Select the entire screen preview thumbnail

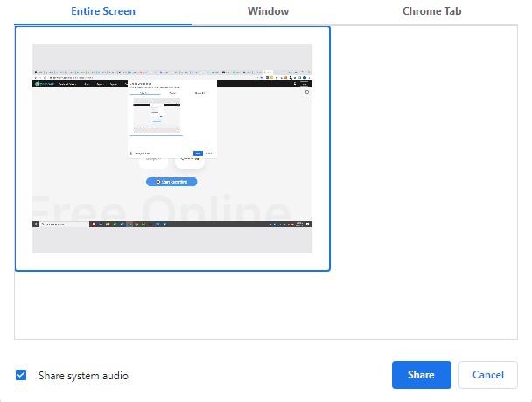(172, 149)
